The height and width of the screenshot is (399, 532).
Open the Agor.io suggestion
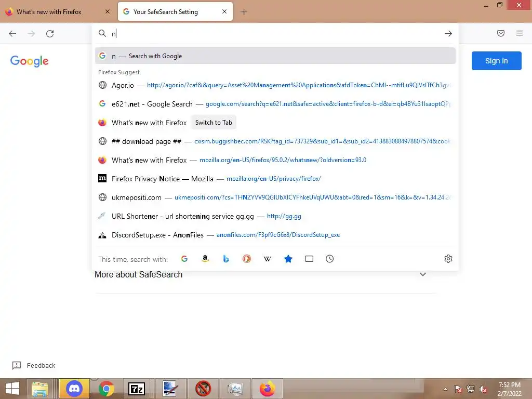click(275, 85)
